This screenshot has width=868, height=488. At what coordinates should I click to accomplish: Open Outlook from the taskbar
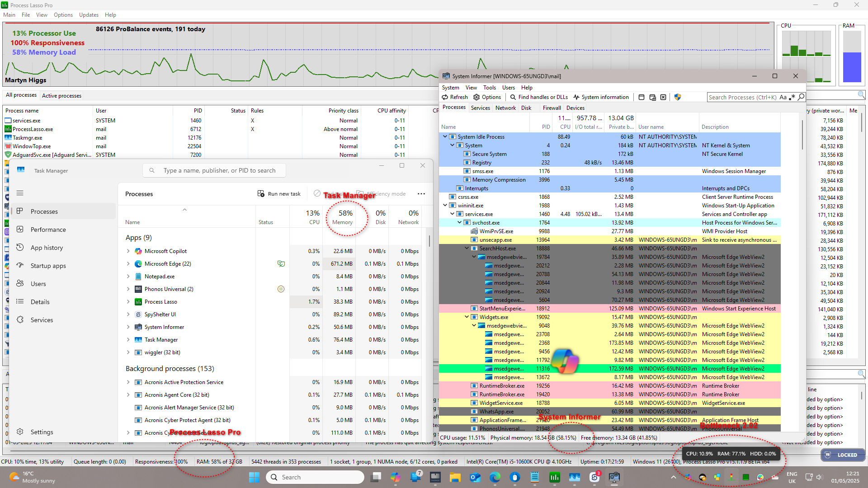point(475,477)
